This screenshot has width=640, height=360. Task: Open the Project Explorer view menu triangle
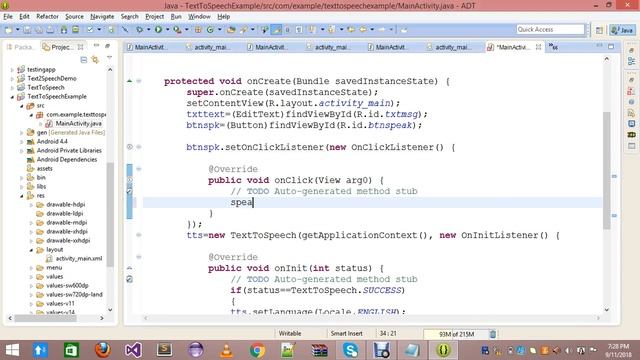[x=109, y=58]
